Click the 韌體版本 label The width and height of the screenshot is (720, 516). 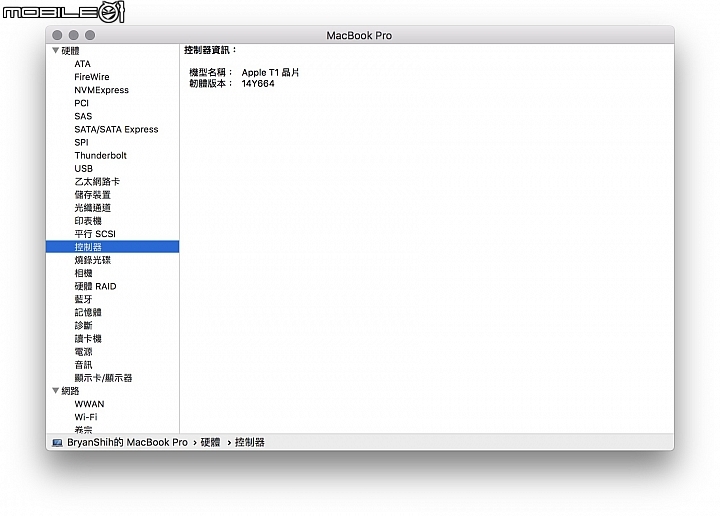coord(211,84)
